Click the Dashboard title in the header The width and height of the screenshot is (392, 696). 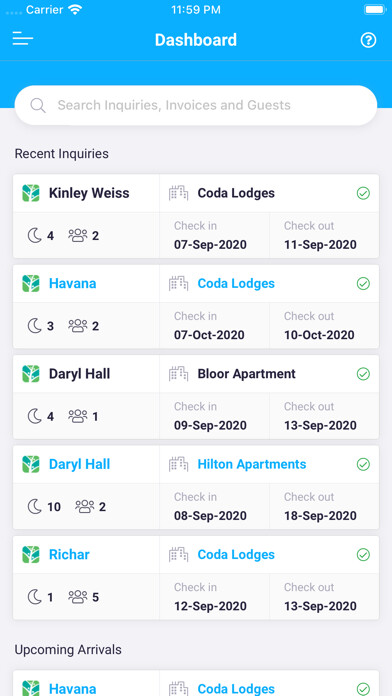[196, 40]
